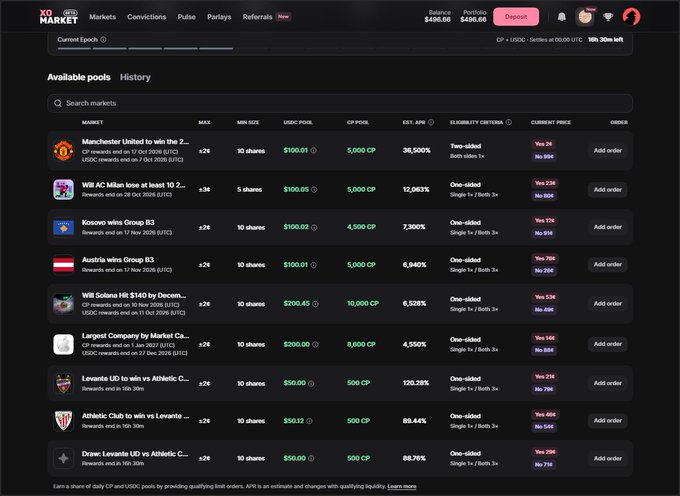This screenshot has height=496, width=680.
Task: Click the Balance $496.66 display
Action: 437,16
